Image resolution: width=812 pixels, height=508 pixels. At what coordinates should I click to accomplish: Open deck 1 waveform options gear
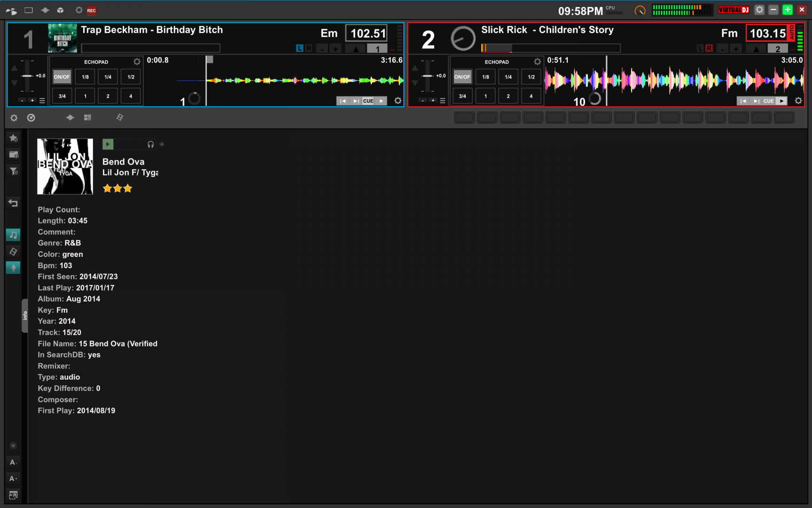coord(398,101)
